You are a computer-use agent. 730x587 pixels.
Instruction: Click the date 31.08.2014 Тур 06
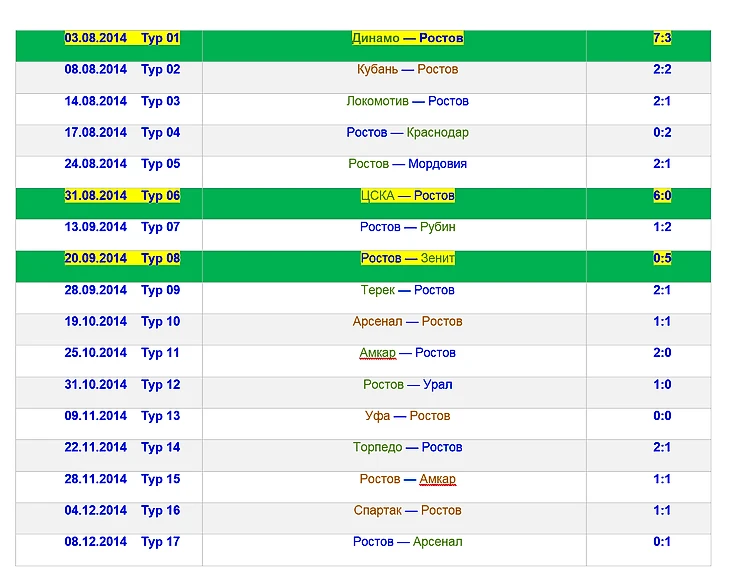point(122,196)
